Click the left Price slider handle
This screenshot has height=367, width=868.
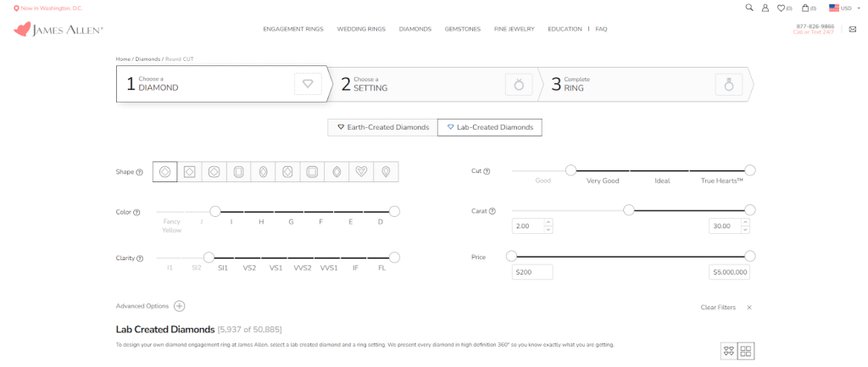tap(511, 256)
